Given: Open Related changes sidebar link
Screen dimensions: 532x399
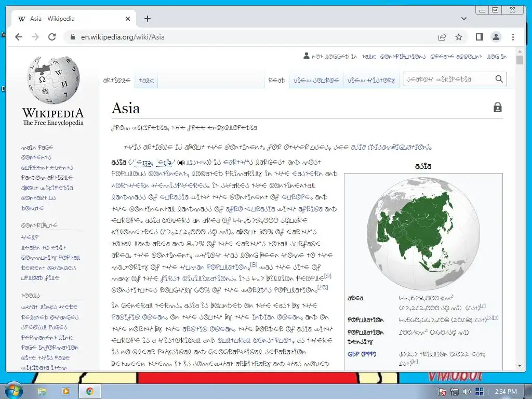Looking at the screenshot, I should pos(49,317).
